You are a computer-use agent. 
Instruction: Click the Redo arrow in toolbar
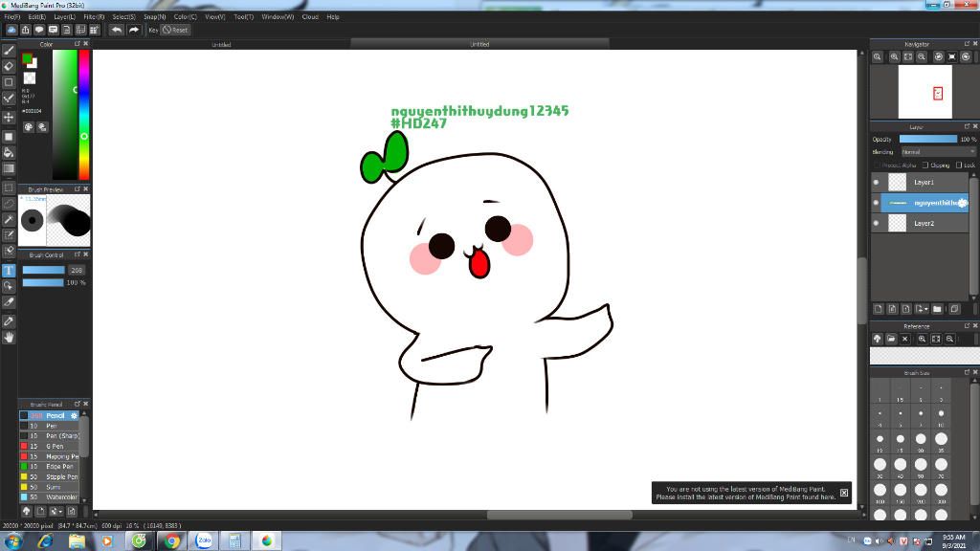pyautogui.click(x=134, y=30)
